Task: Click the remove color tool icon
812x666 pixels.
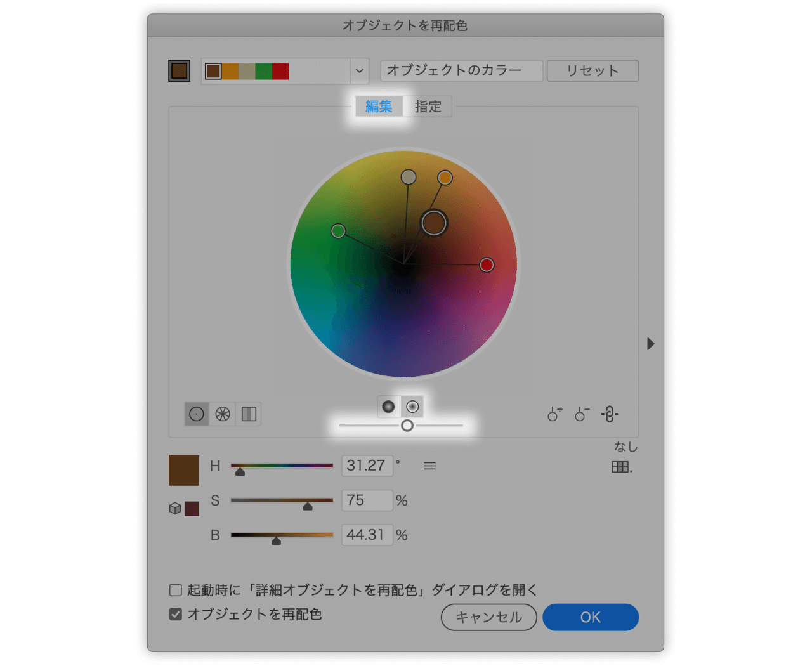Action: [x=582, y=414]
